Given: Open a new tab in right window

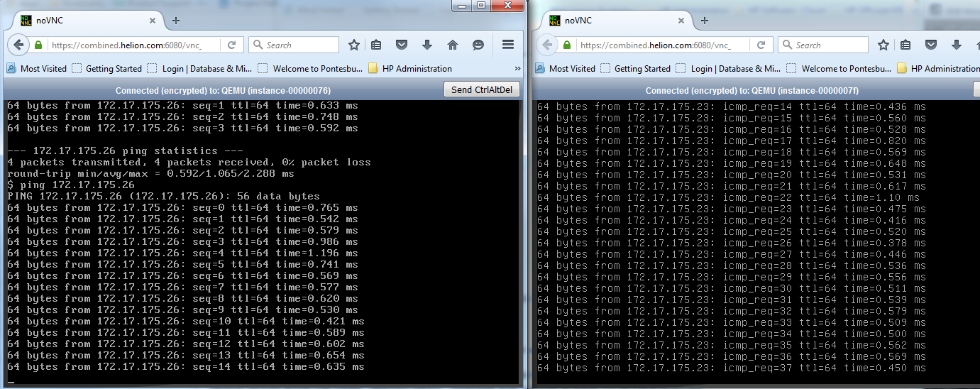Looking at the screenshot, I should (704, 21).
